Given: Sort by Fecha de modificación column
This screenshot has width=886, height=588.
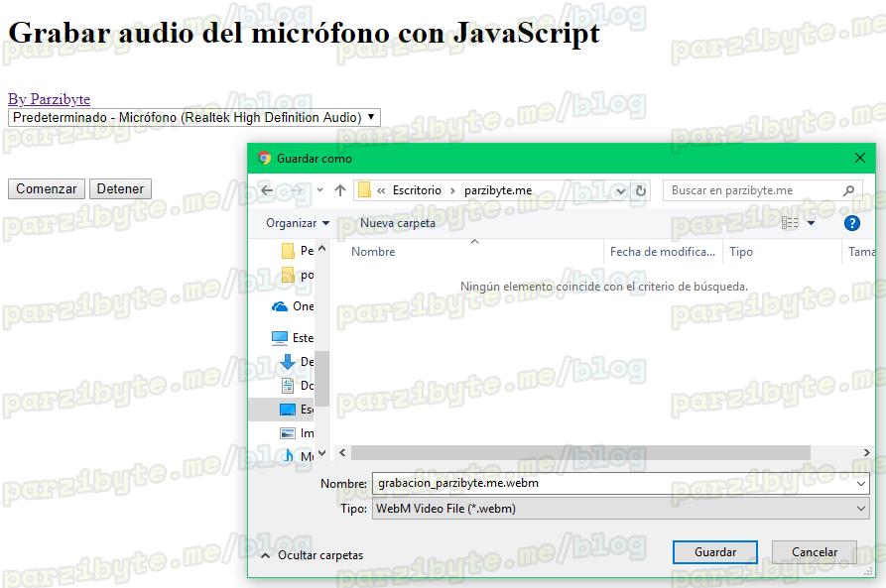Looking at the screenshot, I should click(x=663, y=252).
